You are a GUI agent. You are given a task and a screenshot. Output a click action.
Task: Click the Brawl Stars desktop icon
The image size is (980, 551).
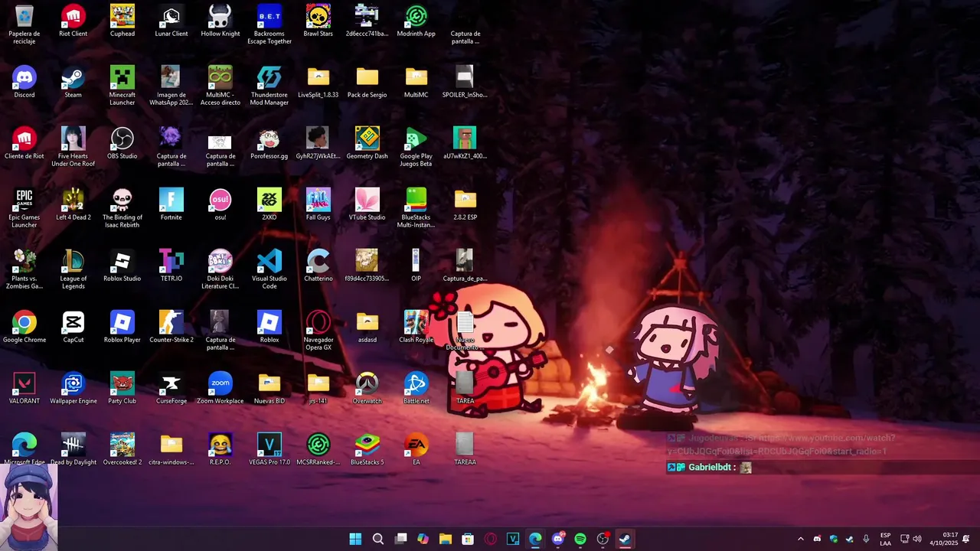tap(318, 21)
